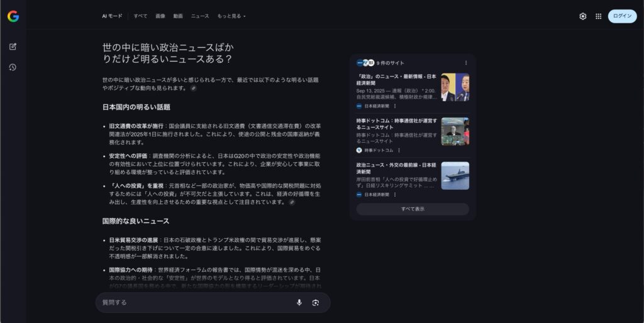Switch to the 画像 tab
Screen dimensions: 644x323
coord(160,16)
